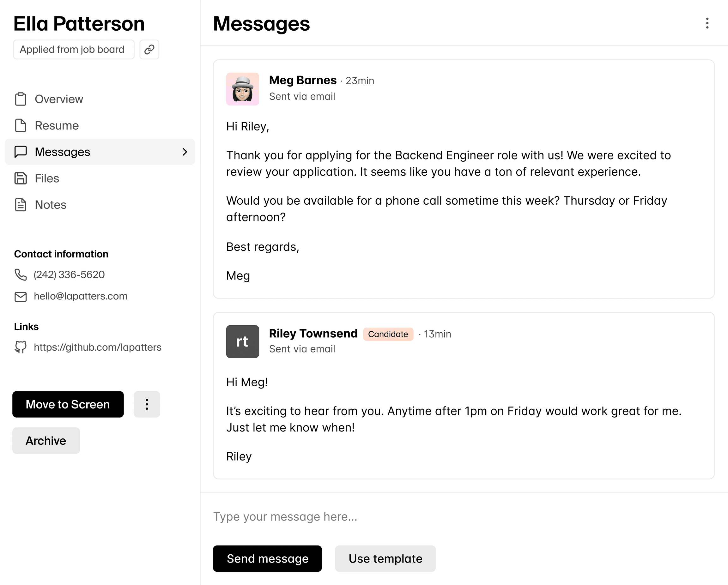
Task: Click the envelope icon next to the email
Action: pos(21,296)
